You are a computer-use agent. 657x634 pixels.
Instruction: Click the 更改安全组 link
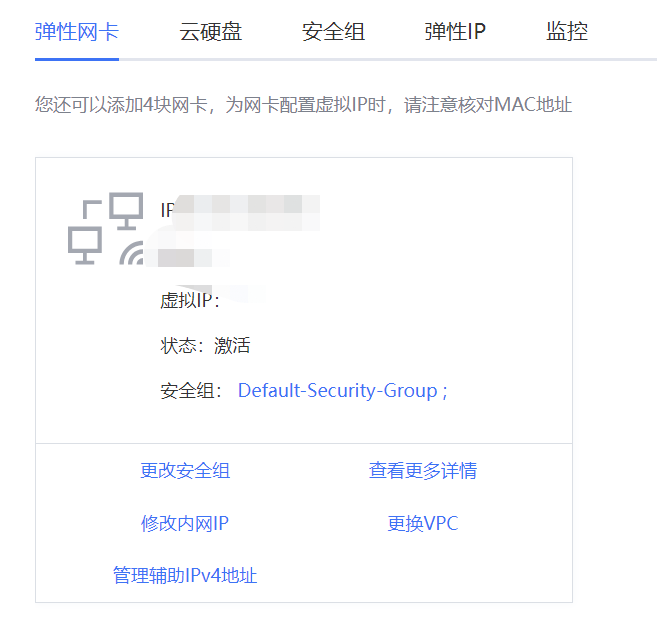coord(185,471)
